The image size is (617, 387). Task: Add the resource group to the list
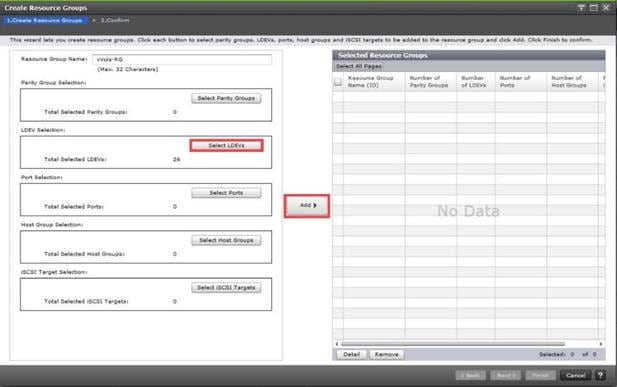(307, 206)
